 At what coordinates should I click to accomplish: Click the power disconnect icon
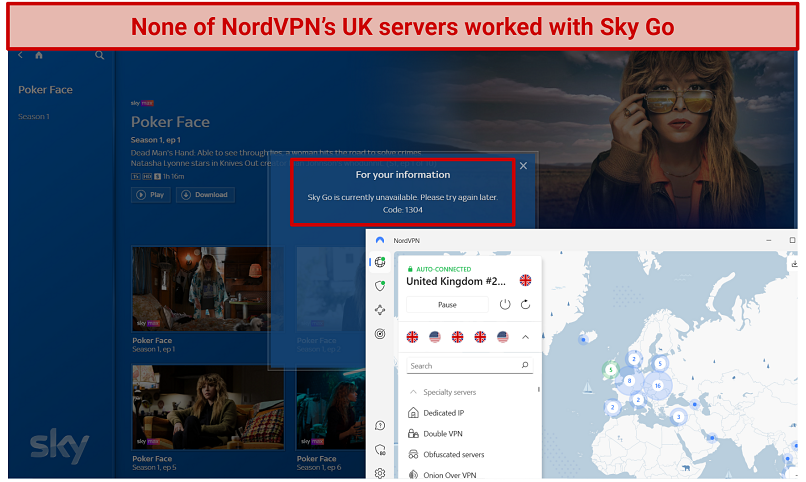[x=505, y=305]
